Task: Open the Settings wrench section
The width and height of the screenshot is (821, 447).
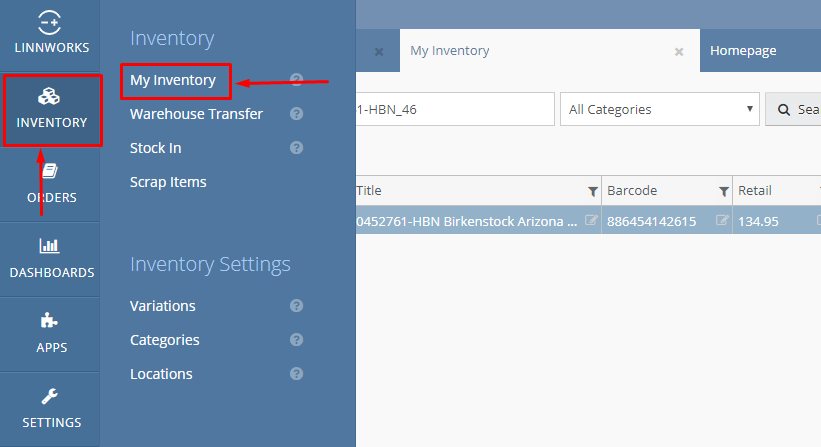Action: (51, 409)
